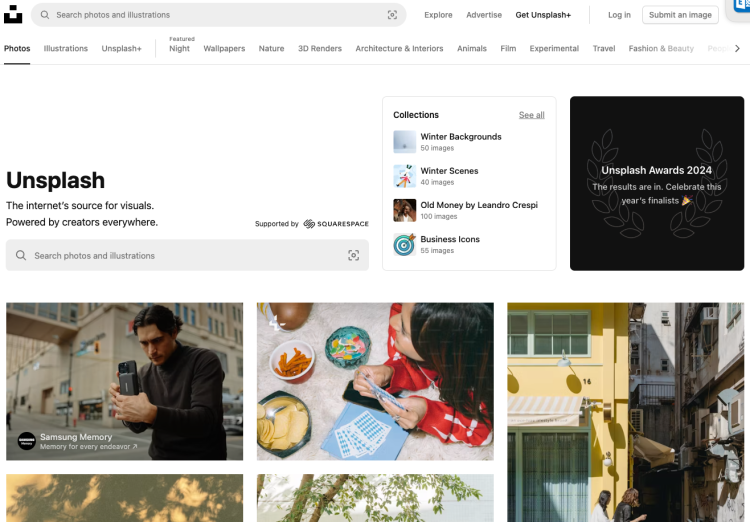The image size is (750, 522).
Task: Open the Unsplash Awards 2024 banner
Action: click(657, 183)
